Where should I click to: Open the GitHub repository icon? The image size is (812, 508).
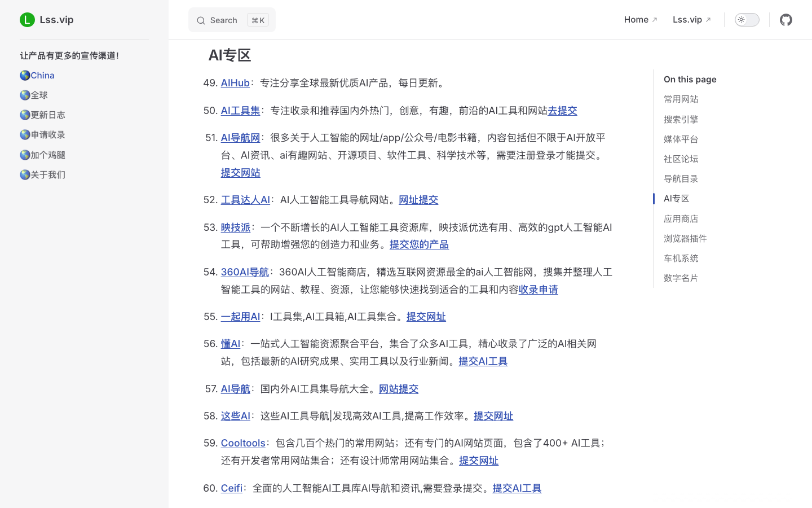point(786,20)
